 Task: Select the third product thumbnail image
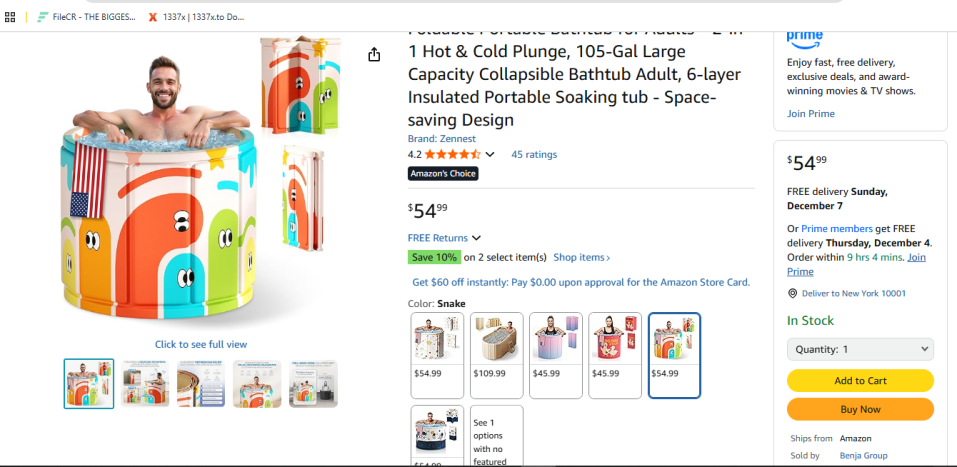click(x=201, y=384)
